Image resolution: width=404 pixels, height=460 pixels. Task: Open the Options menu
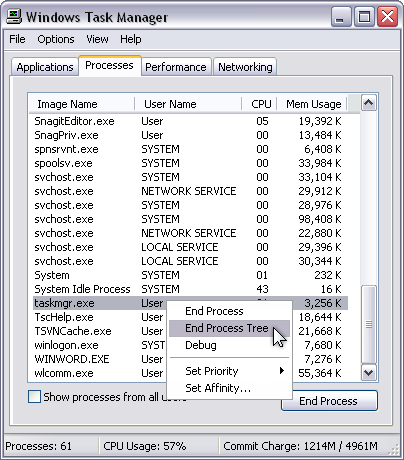56,39
